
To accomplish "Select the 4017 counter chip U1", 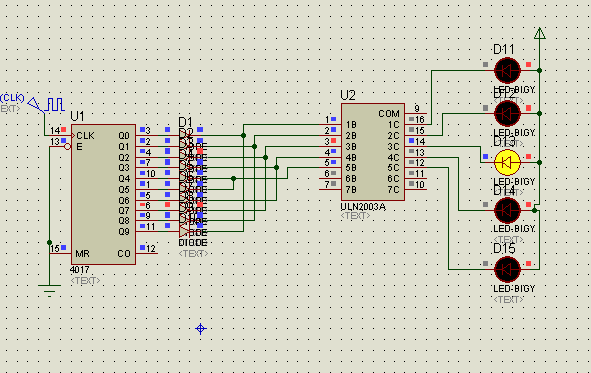I will click(103, 194).
